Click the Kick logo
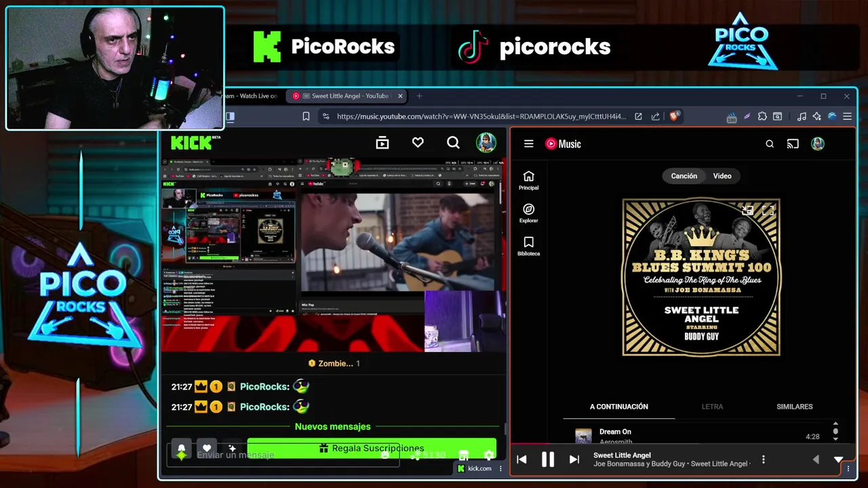Viewport: 868px width, 488px height. (192, 142)
